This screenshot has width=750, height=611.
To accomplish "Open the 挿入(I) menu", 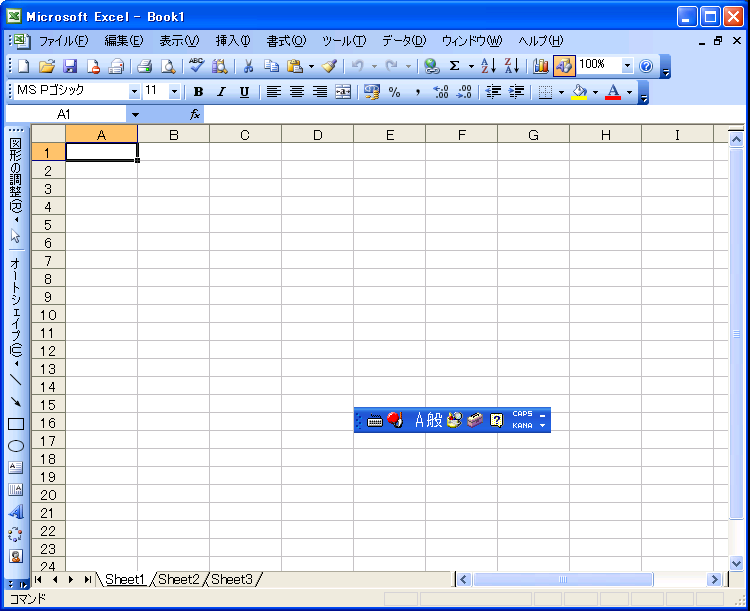I will click(x=233, y=41).
